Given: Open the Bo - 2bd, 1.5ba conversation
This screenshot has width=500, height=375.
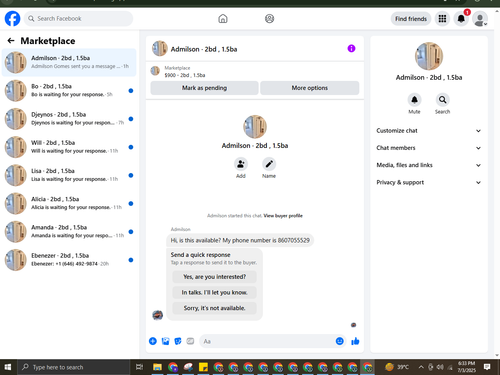Looking at the screenshot, I should (69, 90).
